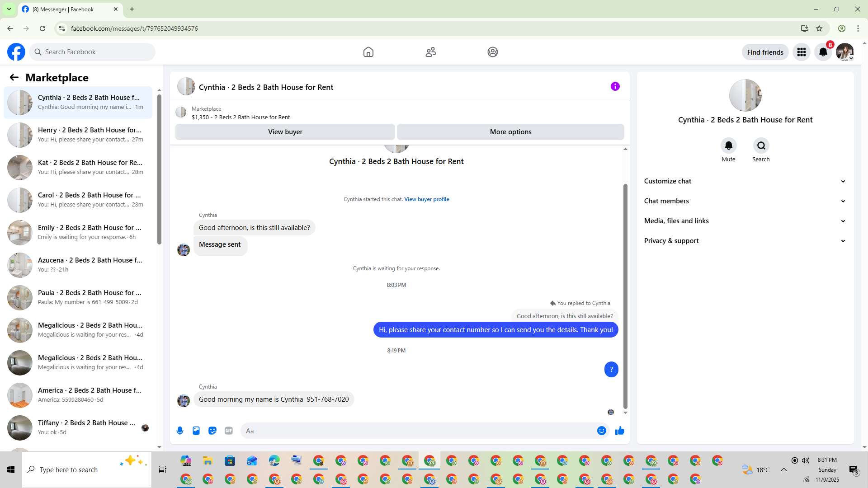Open the Friends icon in top navigation
The width and height of the screenshot is (868, 488).
[x=431, y=52]
